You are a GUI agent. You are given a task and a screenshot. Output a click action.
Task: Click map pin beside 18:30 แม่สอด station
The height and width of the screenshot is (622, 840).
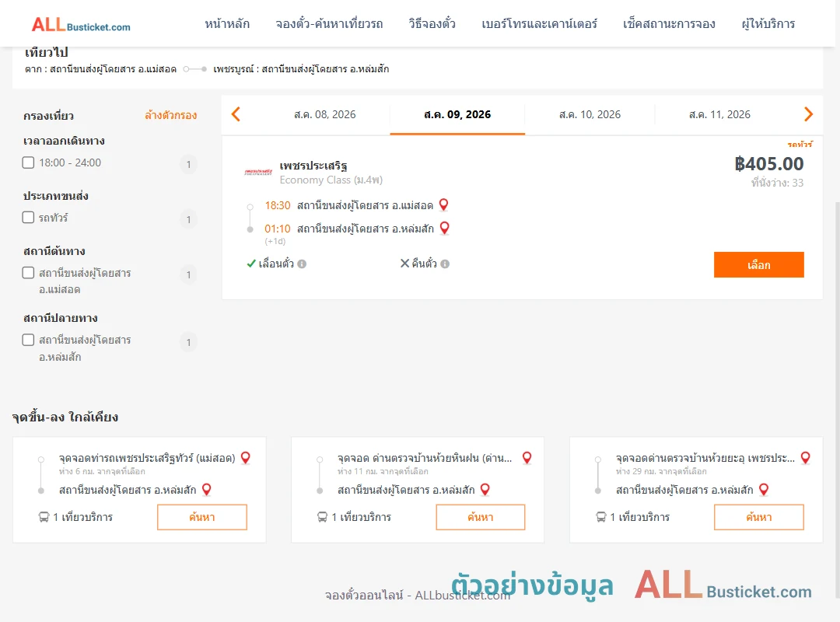(x=443, y=204)
